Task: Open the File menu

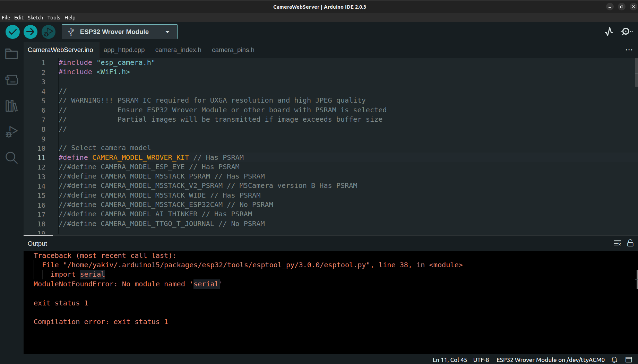Action: pos(6,18)
